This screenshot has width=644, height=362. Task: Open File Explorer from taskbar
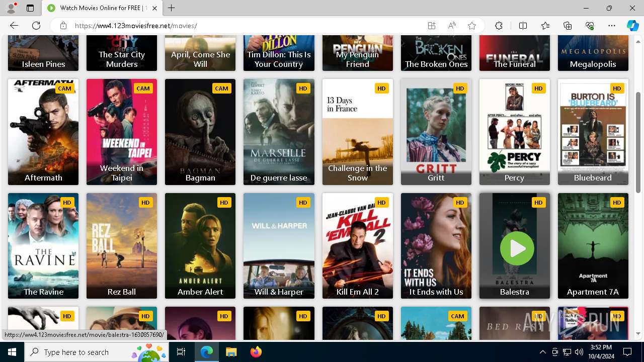[x=231, y=352]
